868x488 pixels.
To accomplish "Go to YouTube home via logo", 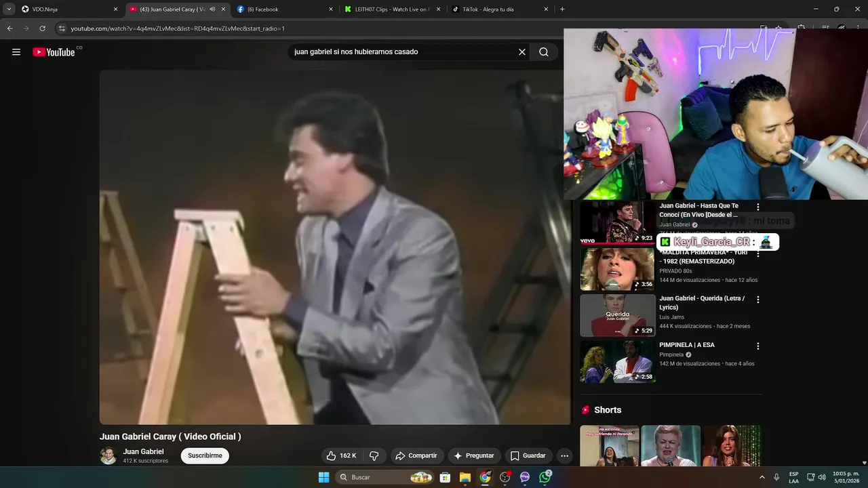I will pos(54,52).
